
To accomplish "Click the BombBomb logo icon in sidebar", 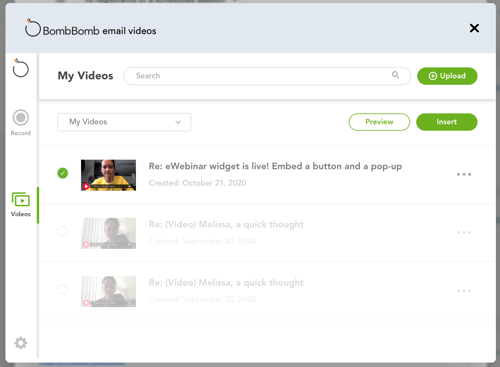I will click(x=21, y=68).
